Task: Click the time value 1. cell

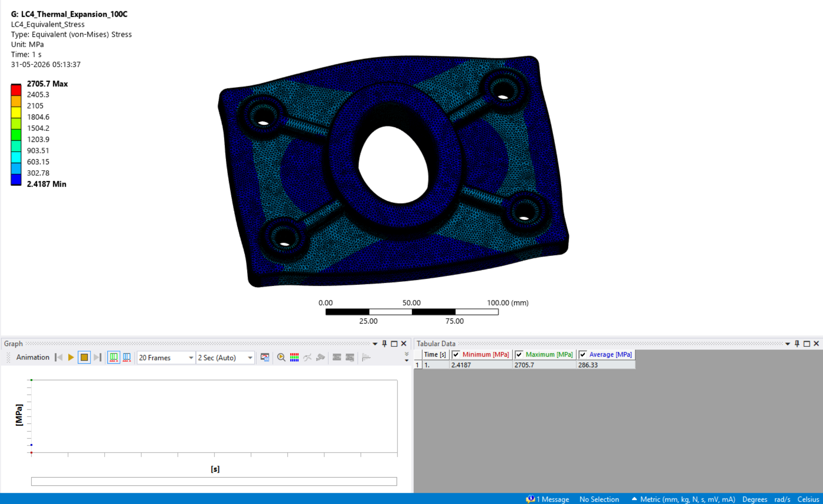Action: 436,365
